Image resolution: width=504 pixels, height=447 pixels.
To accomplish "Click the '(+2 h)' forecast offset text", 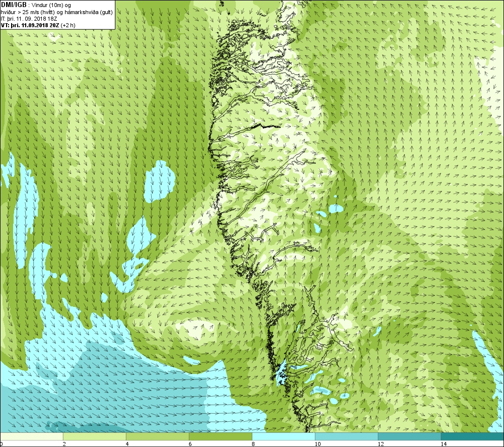I will point(68,25).
